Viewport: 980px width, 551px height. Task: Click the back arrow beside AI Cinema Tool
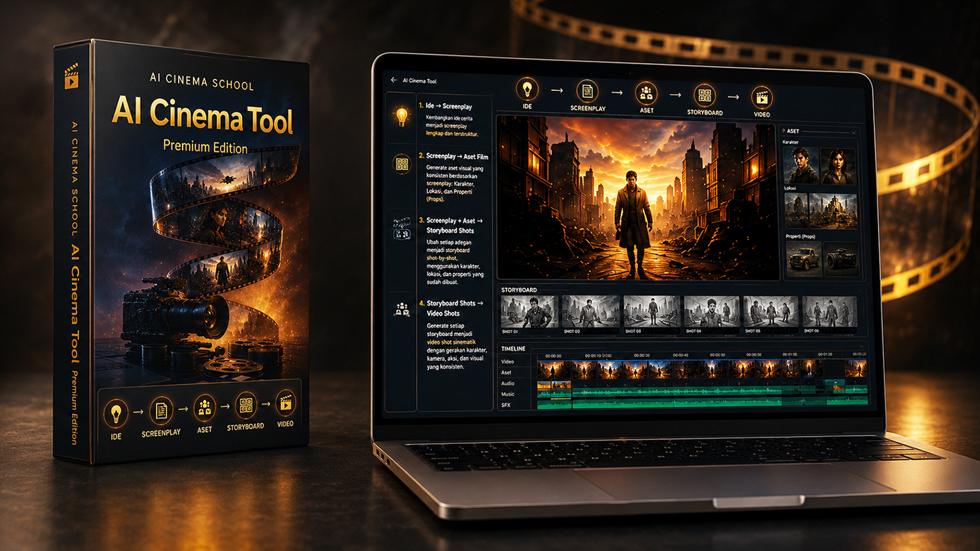tap(394, 80)
